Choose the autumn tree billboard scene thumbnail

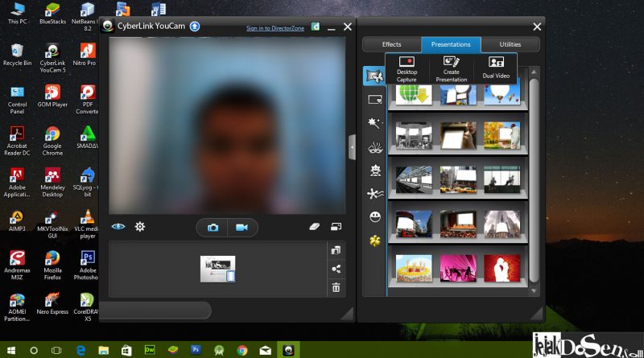502,135
